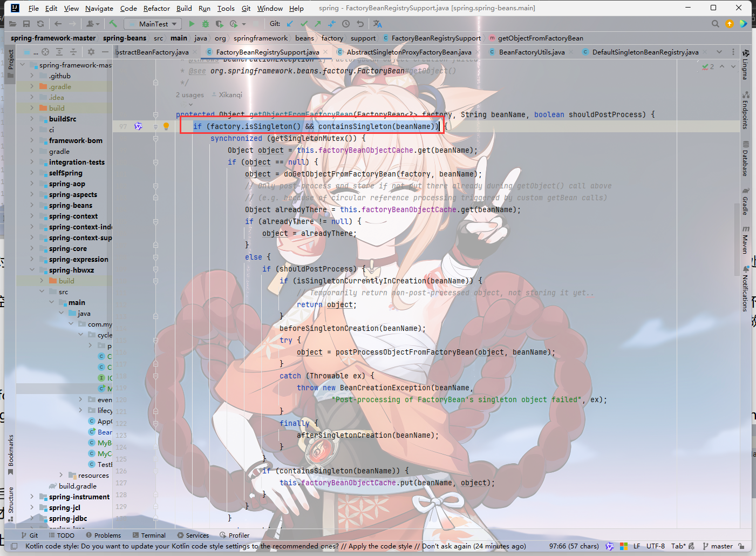Hide the Project panel with minus icon

tap(105, 52)
